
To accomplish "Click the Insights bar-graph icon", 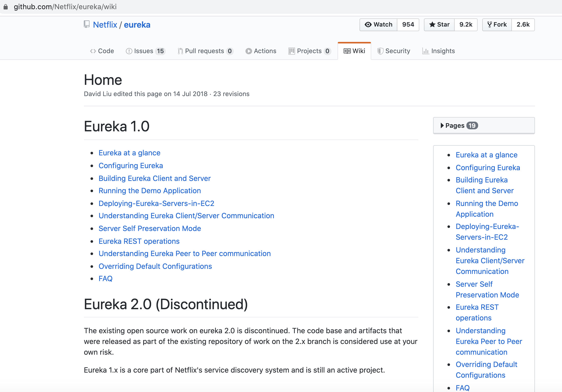I will pyautogui.click(x=425, y=51).
